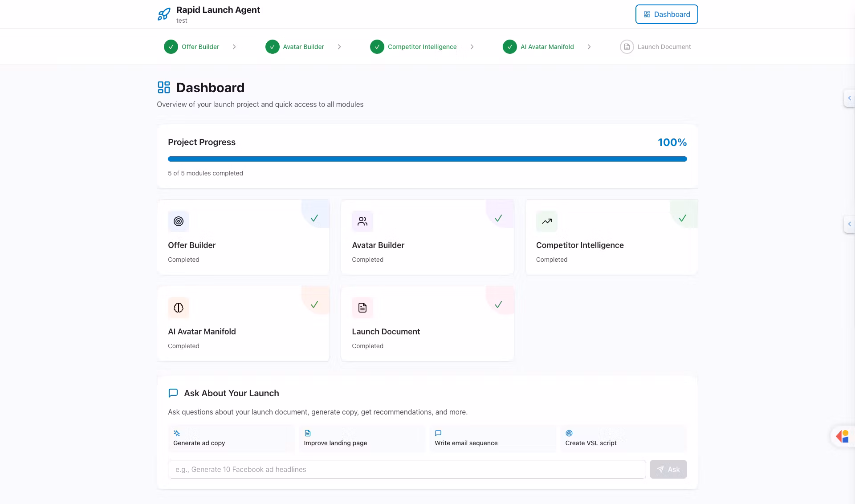Click the Project Progress bar
The image size is (855, 504).
click(x=427, y=159)
